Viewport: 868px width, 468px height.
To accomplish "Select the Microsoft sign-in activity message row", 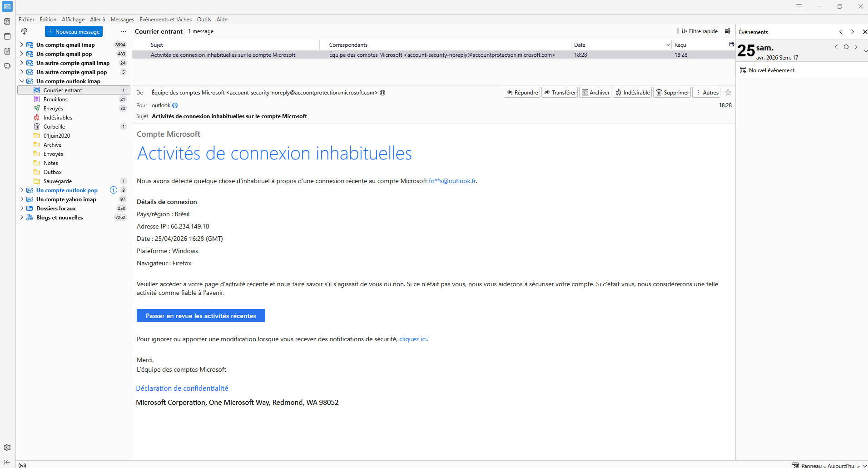I will click(434, 55).
